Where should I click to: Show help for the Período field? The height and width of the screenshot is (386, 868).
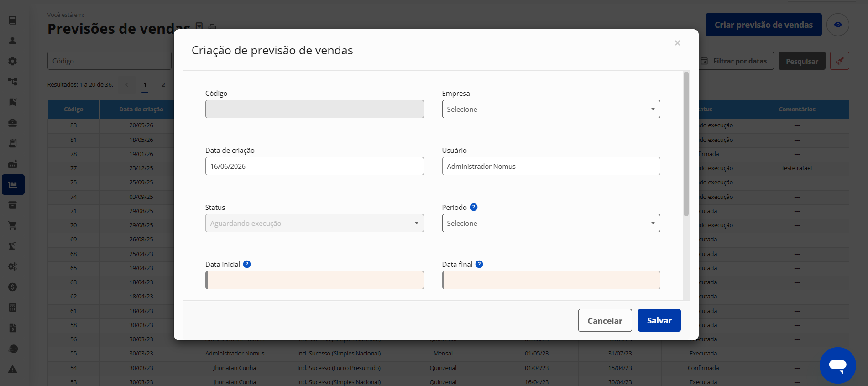pyautogui.click(x=474, y=207)
